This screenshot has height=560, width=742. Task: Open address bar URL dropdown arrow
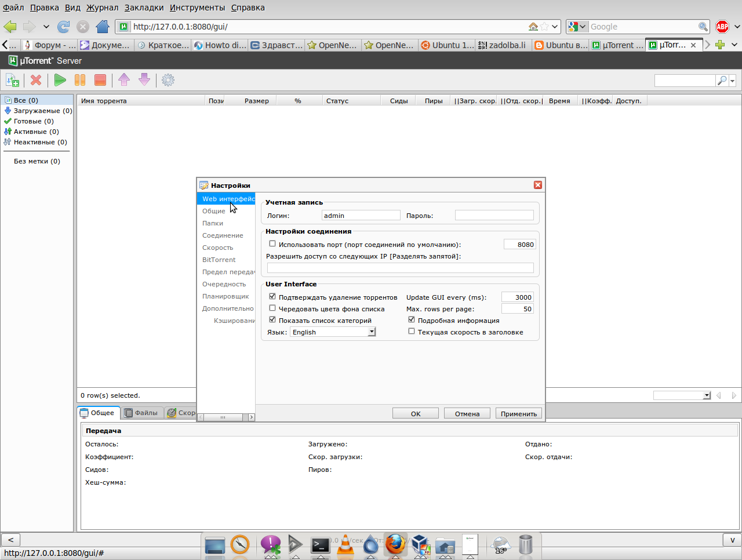[555, 27]
